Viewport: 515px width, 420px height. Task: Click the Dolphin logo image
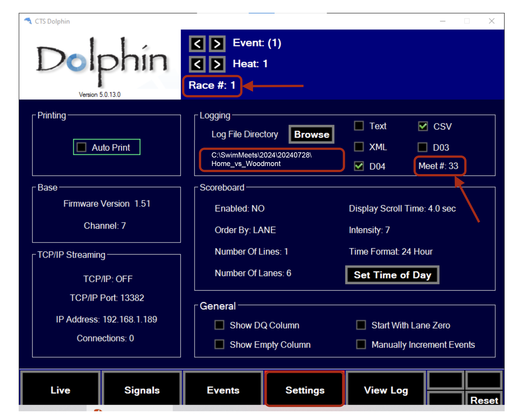pos(102,62)
